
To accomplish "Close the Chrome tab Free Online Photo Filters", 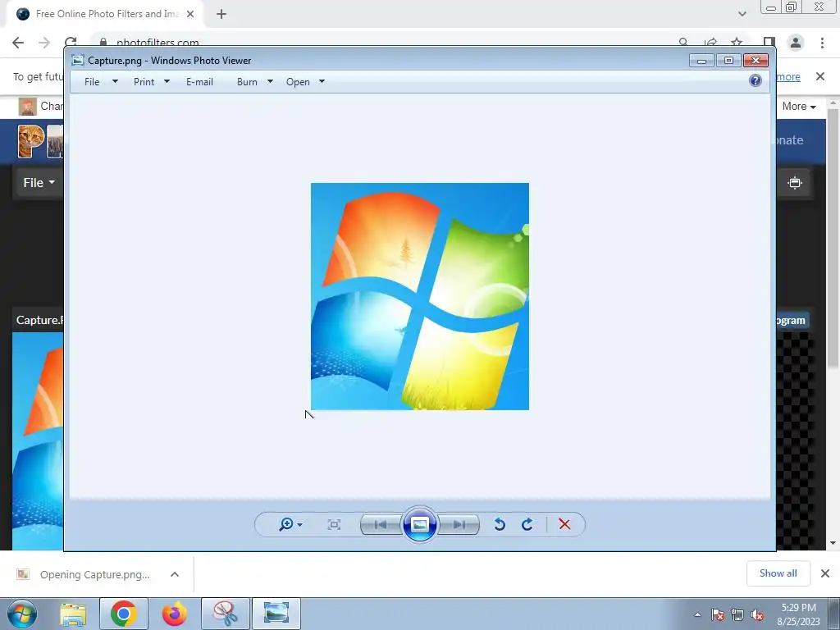I will click(x=190, y=14).
